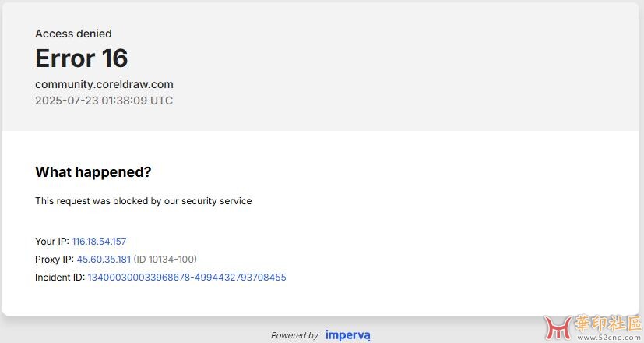
Task: Click the What happened? heading
Action: [x=93, y=172]
